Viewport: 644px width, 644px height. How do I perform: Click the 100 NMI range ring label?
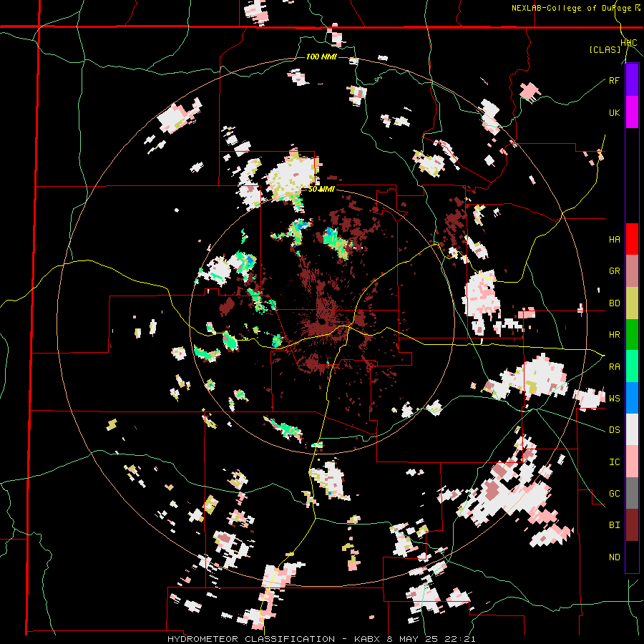point(321,57)
